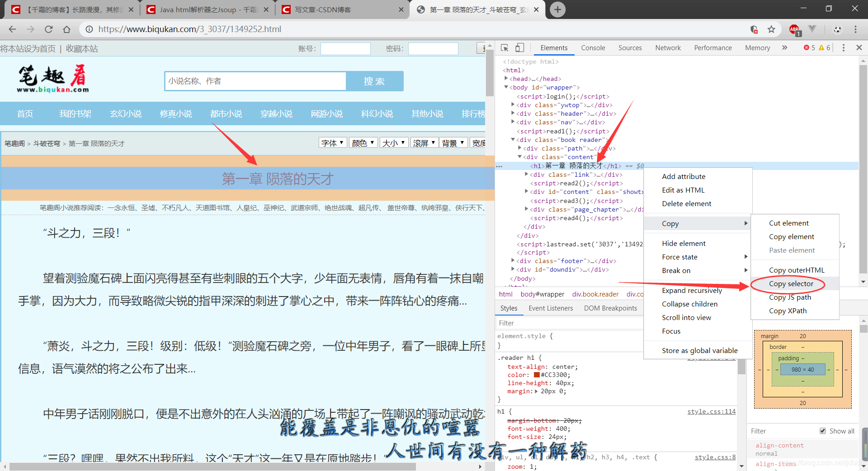Open the 玄幻小说 nav link
This screenshot has height=471, width=868.
pyautogui.click(x=126, y=113)
